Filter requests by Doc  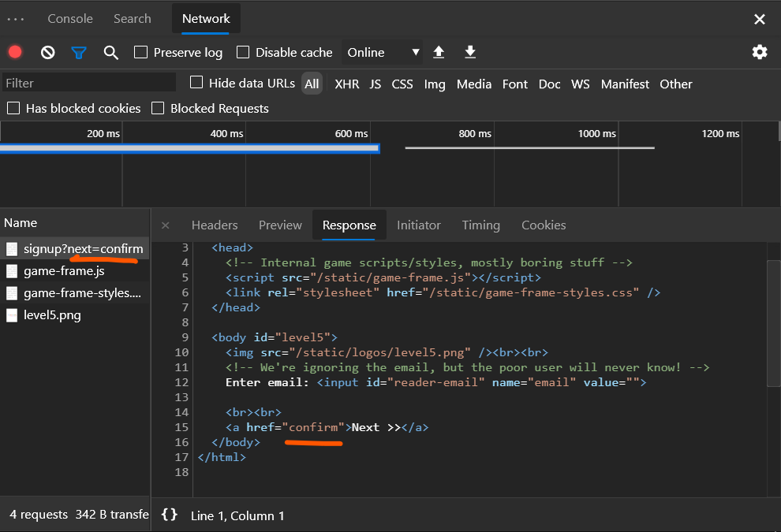tap(549, 84)
